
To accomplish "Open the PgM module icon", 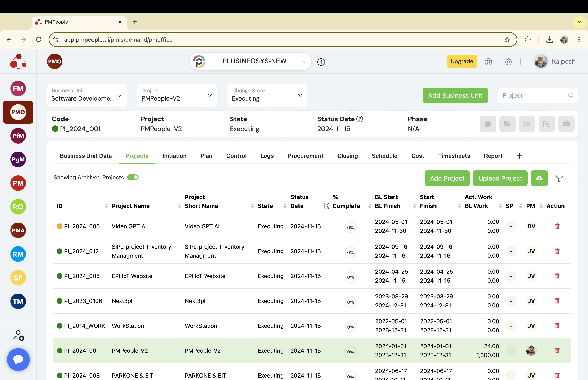I will click(x=18, y=159).
